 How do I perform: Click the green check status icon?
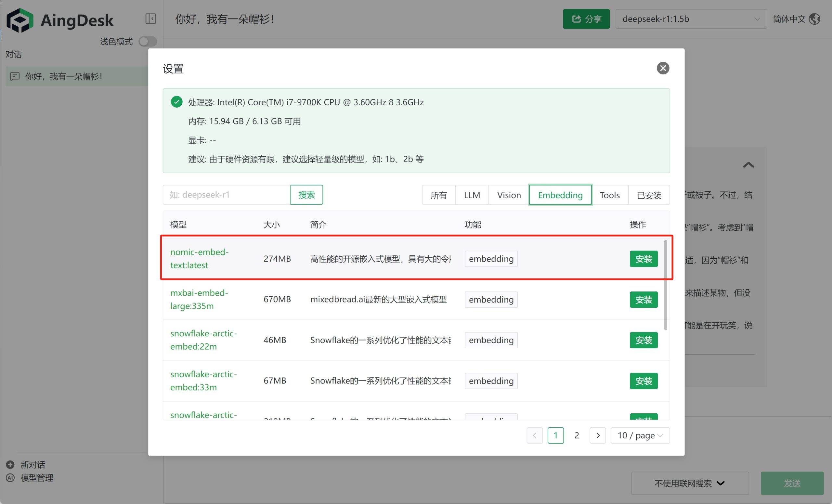pos(176,102)
